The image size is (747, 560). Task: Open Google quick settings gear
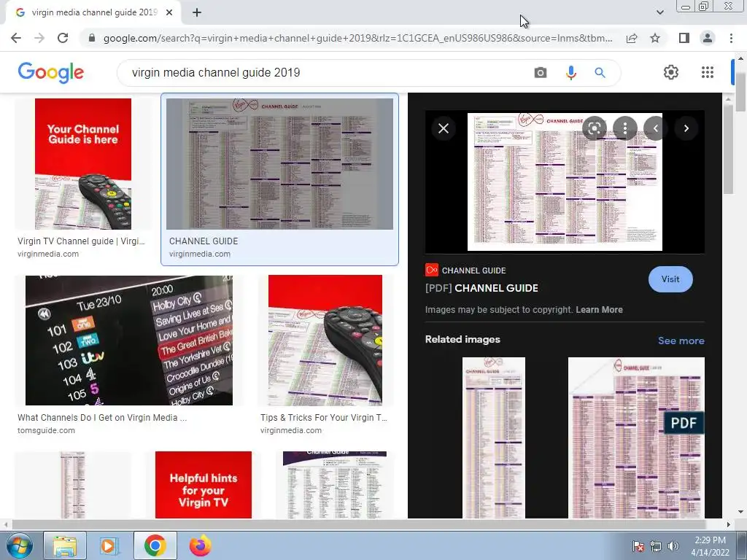tap(671, 72)
